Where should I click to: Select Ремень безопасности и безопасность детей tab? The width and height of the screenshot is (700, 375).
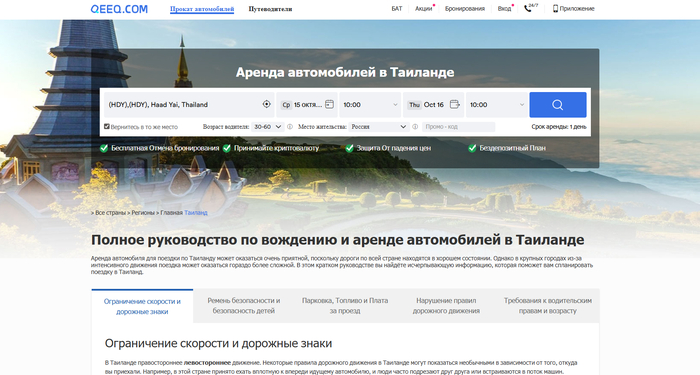(244, 306)
